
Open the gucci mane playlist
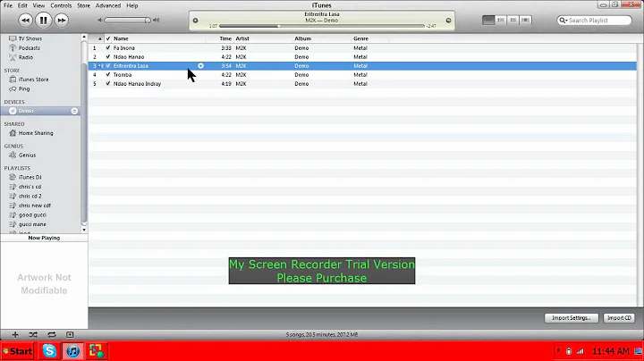tap(32, 224)
